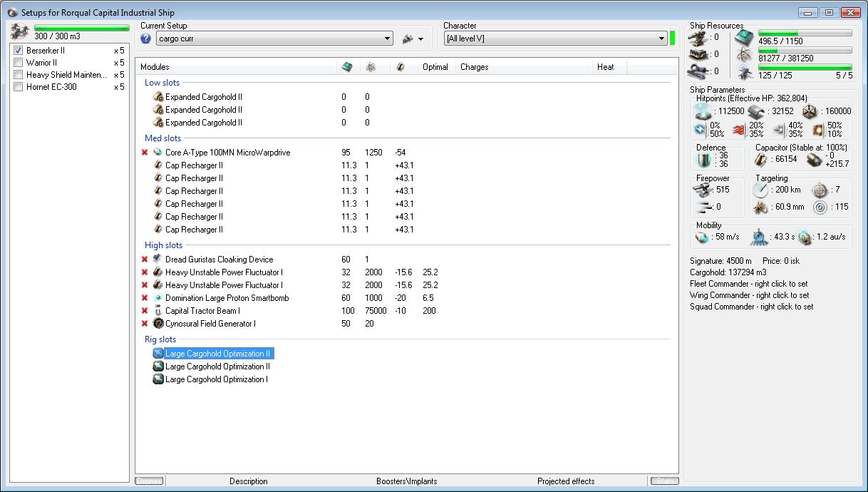Click the powergrid column header icon
The width and height of the screenshot is (868, 492).
point(371,66)
